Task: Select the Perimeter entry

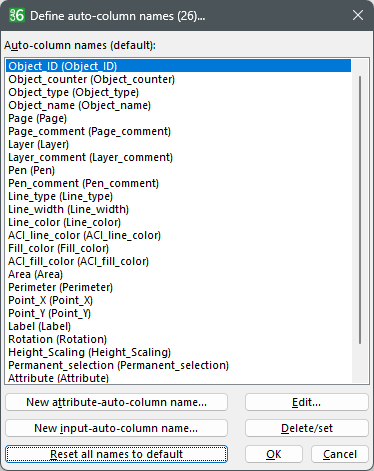Action: pos(178,287)
